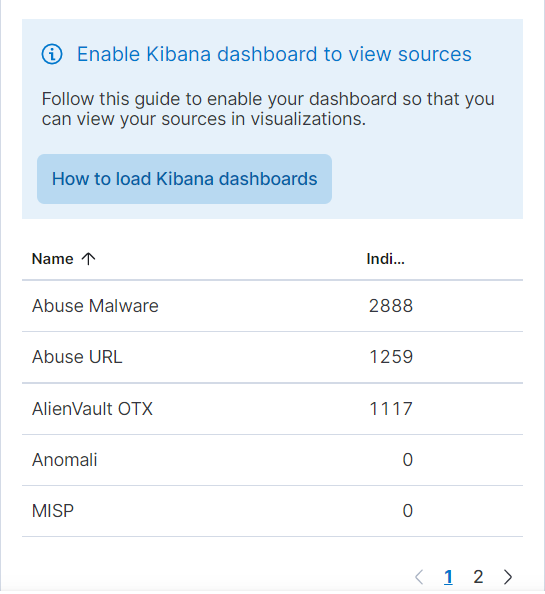Select page 1 in pagination
The height and width of the screenshot is (594, 545).
point(448,577)
